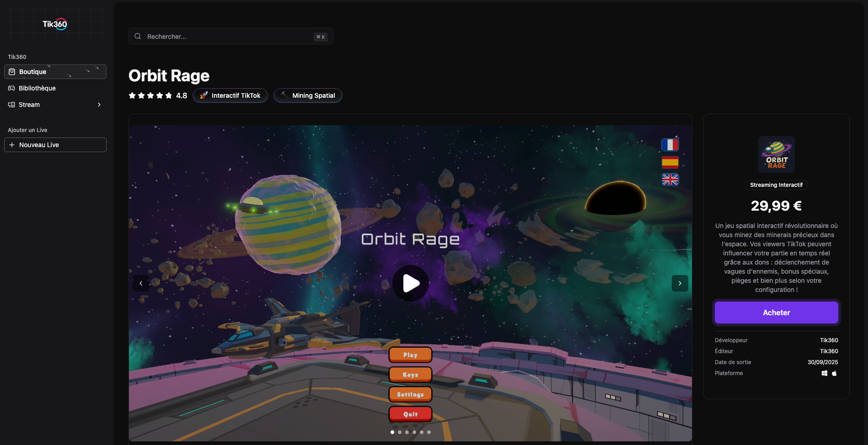Click the Apple platform icon
This screenshot has height=445, width=868.
pos(834,373)
